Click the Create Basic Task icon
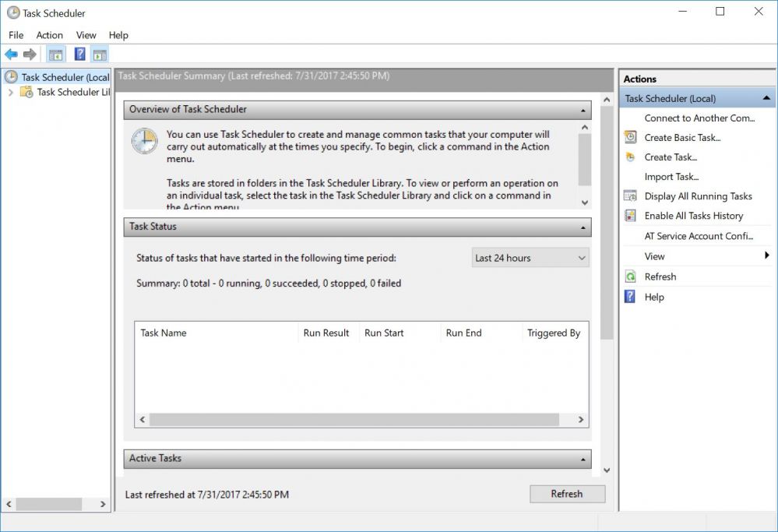 point(631,138)
